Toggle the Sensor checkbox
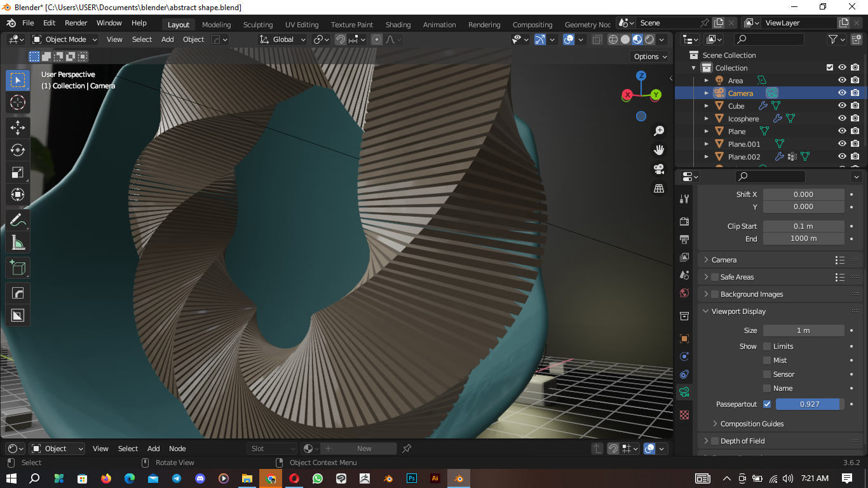868x488 pixels. (x=767, y=374)
